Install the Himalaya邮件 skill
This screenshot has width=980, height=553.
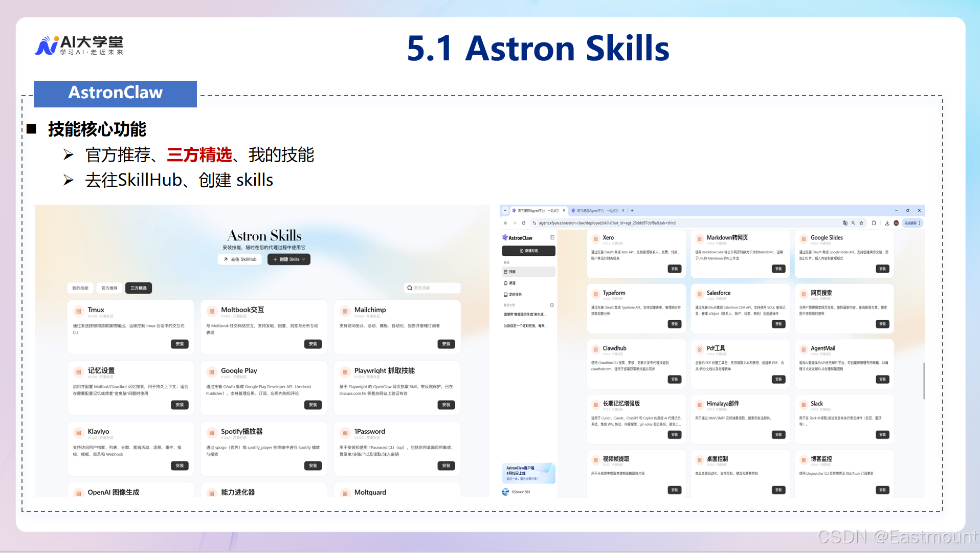(x=778, y=434)
